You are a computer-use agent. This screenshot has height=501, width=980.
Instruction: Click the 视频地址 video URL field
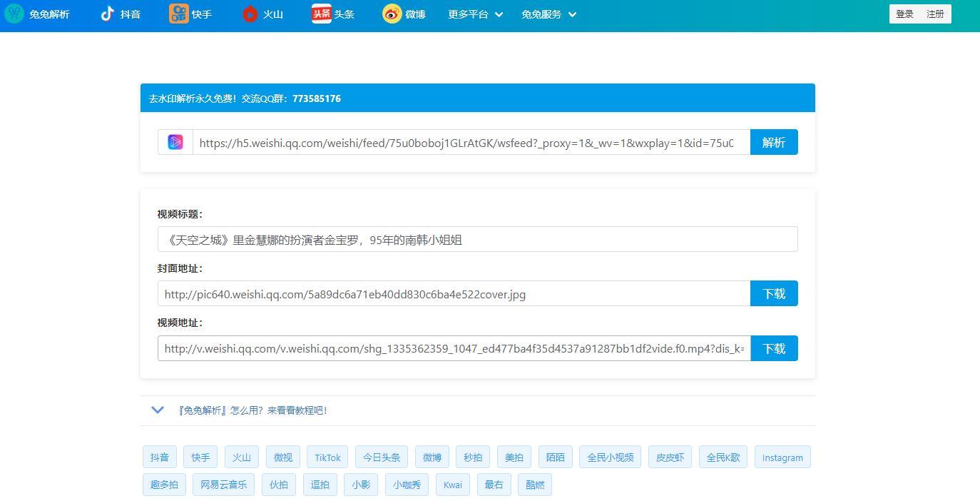pyautogui.click(x=454, y=348)
